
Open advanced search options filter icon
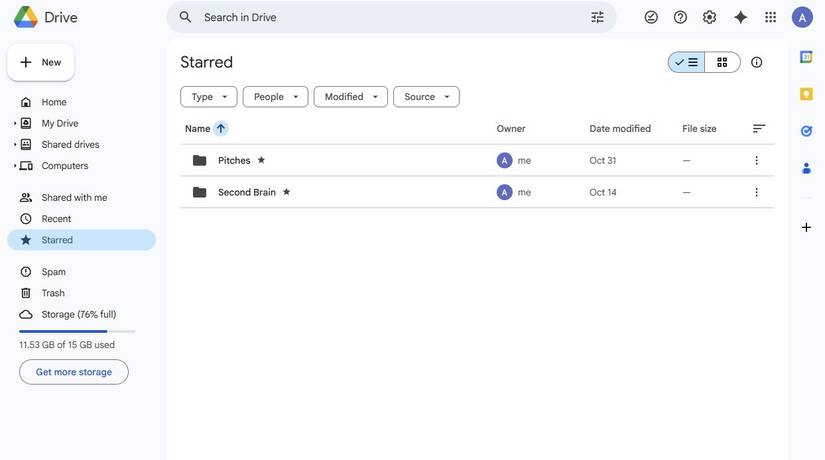coord(597,17)
